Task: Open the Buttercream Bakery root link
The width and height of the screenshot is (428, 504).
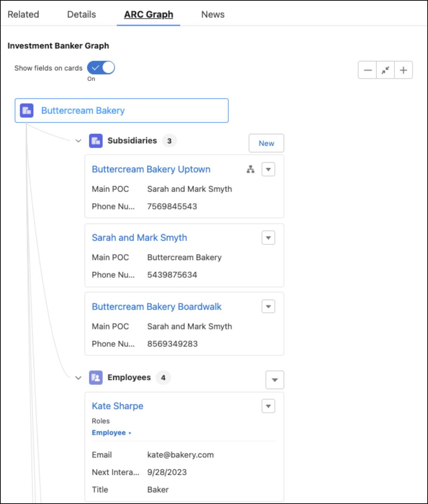Action: (x=83, y=111)
